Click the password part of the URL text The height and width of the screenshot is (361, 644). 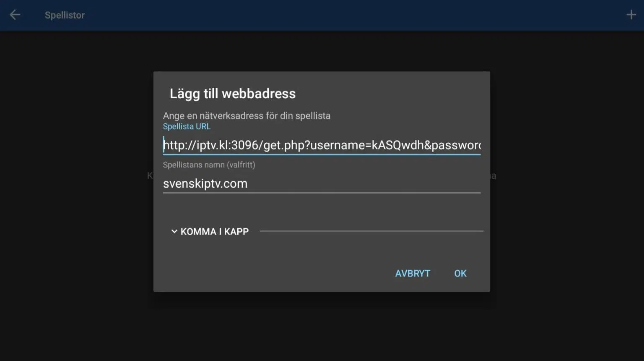(x=456, y=145)
